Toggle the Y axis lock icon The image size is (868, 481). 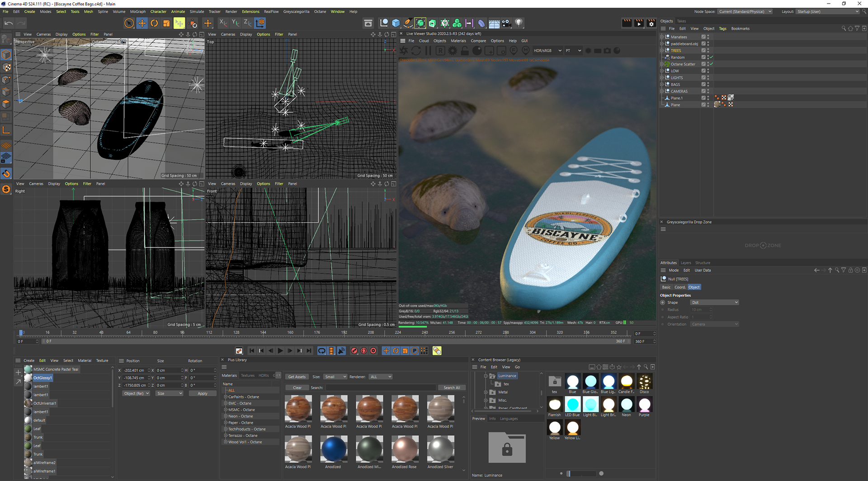[x=236, y=23]
